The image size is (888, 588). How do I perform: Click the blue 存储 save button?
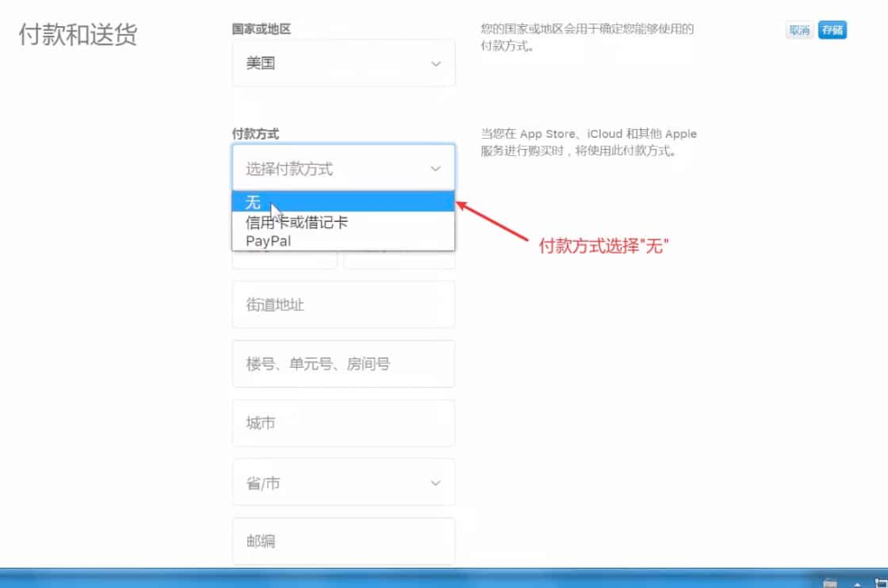pos(832,30)
